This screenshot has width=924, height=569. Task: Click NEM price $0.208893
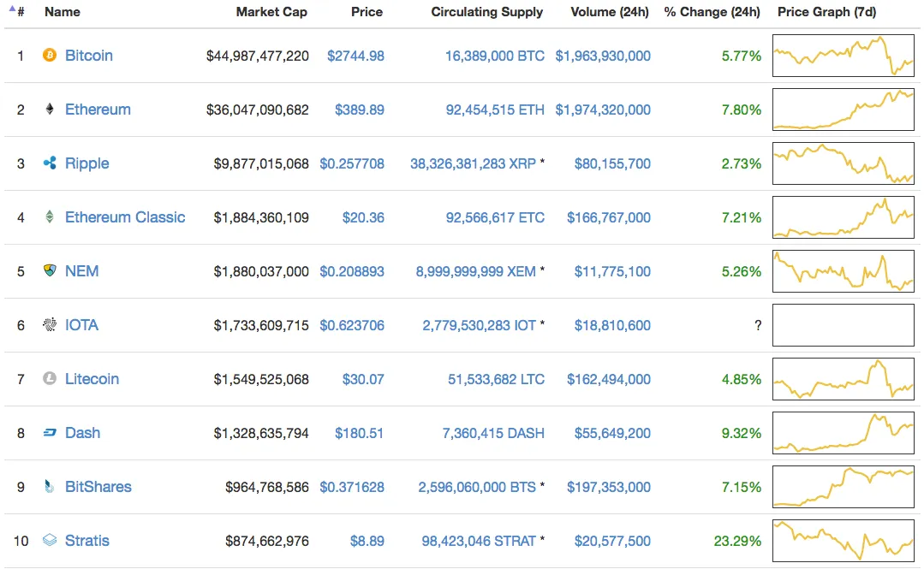click(352, 271)
